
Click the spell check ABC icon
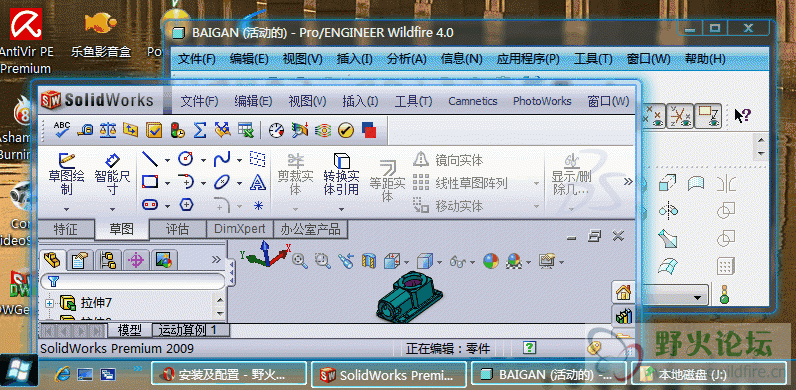pyautogui.click(x=62, y=129)
